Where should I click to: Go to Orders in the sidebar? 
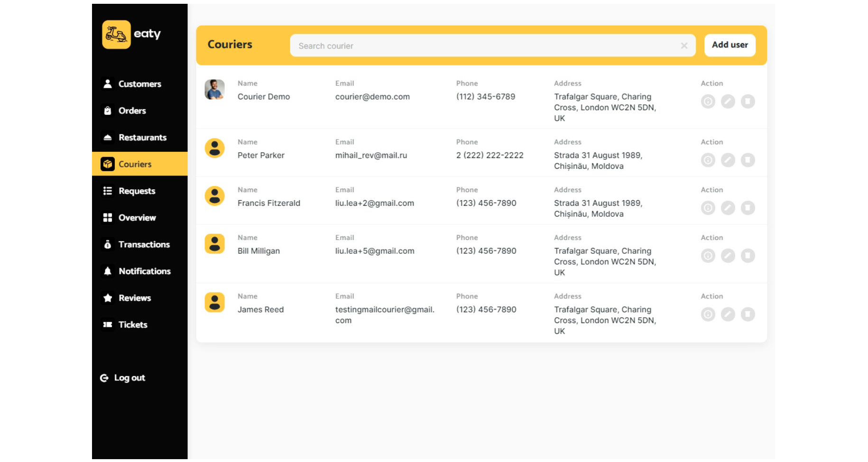[x=132, y=111]
